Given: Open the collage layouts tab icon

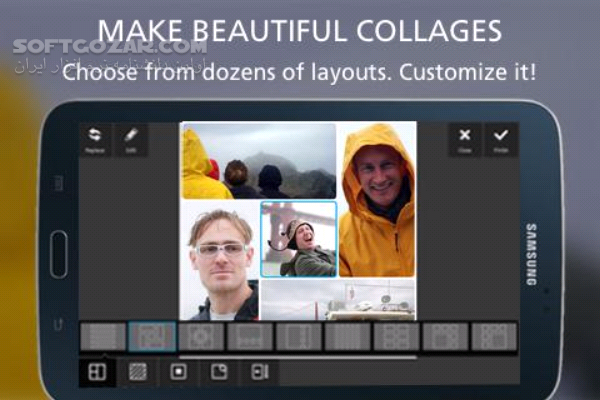Looking at the screenshot, I should (x=97, y=372).
